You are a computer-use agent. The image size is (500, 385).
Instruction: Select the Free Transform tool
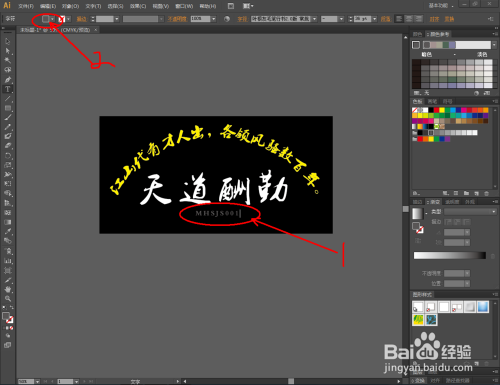point(8,184)
